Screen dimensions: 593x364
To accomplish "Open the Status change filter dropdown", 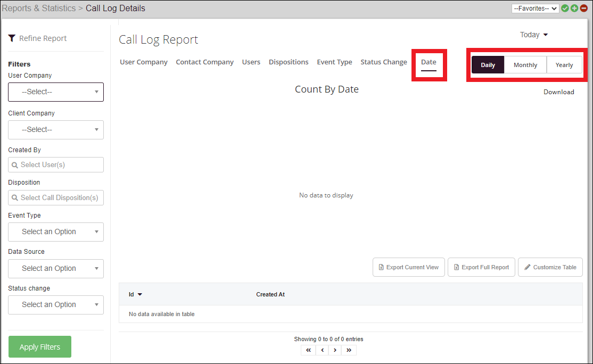I will (x=56, y=304).
